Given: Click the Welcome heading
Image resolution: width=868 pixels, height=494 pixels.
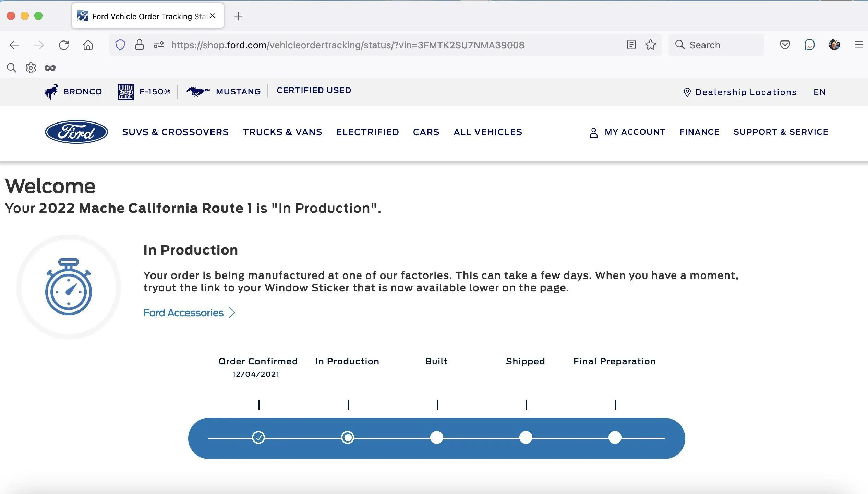Looking at the screenshot, I should (x=50, y=186).
